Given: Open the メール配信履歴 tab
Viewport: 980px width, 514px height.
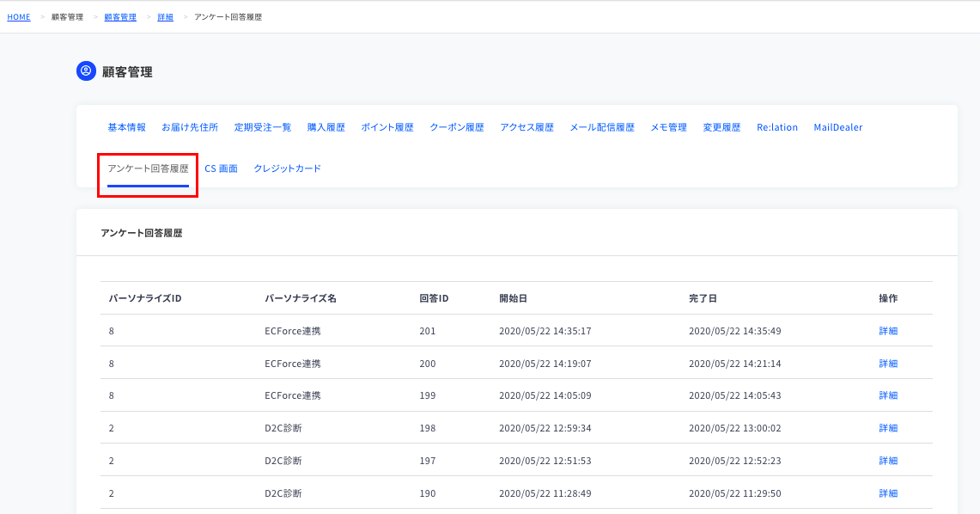Looking at the screenshot, I should 602,127.
